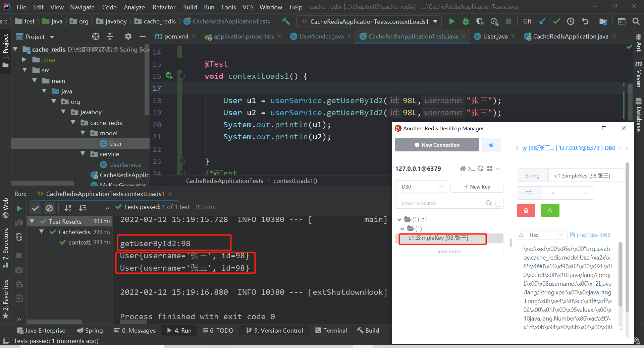Open Hex format viewer dropdown
The image size is (644, 348).
point(542,235)
